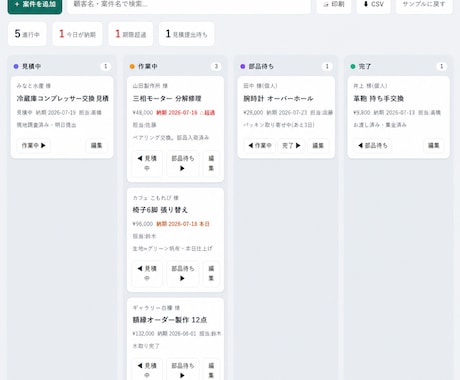Click the title 額縁オーダー製作 12点

click(170, 320)
